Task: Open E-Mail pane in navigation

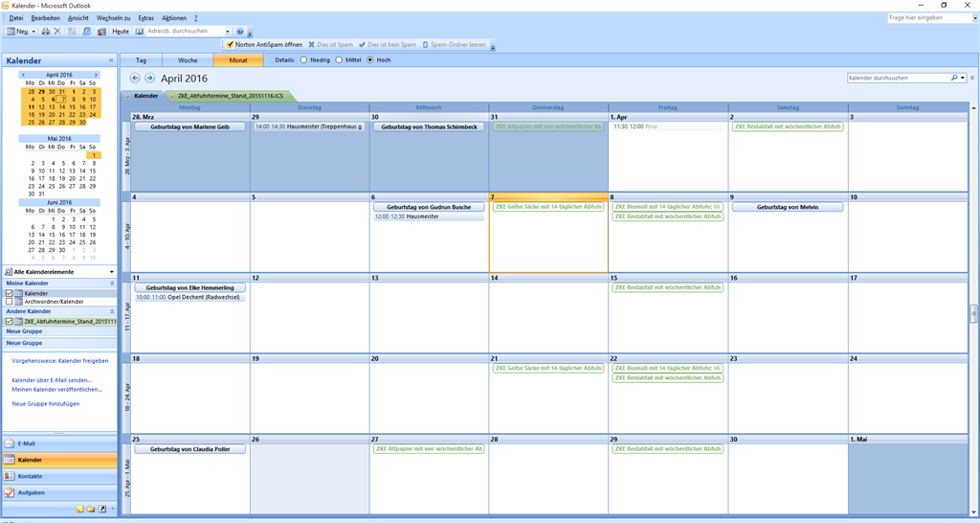Action: 59,443
